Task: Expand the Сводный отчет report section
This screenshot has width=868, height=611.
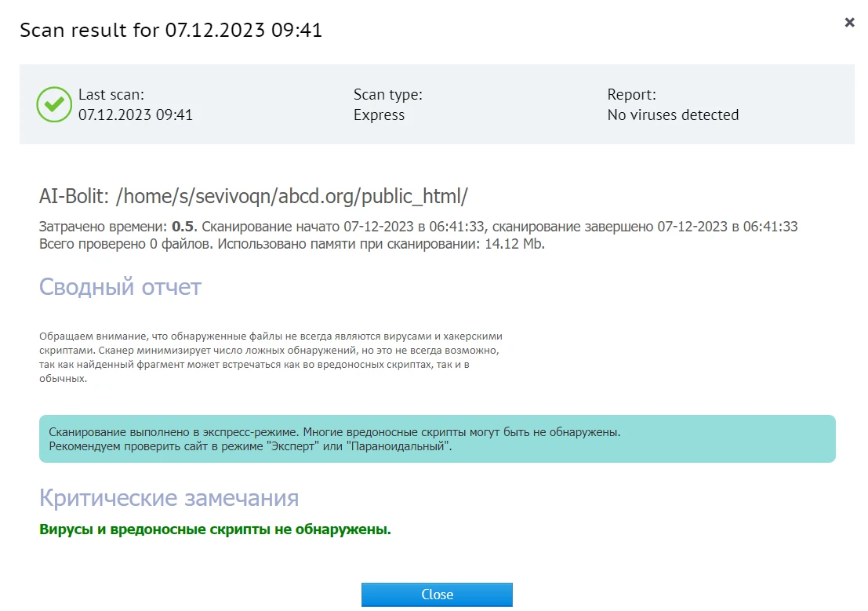Action: (119, 287)
